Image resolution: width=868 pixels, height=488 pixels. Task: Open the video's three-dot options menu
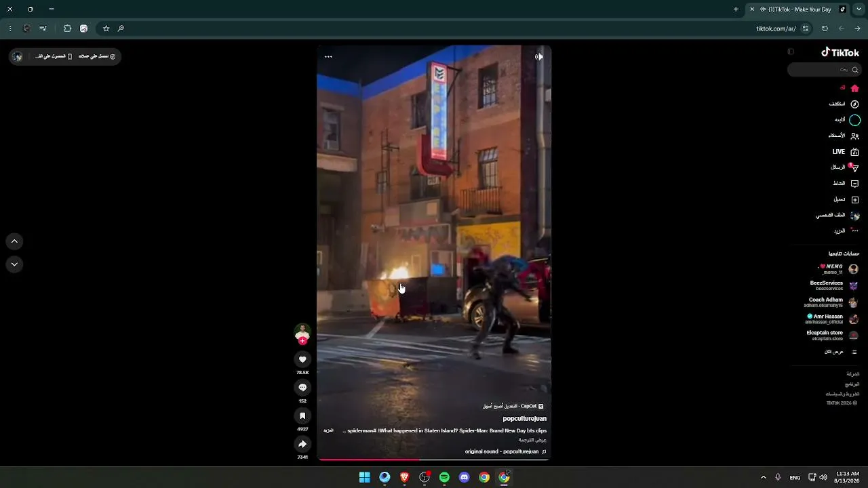pyautogui.click(x=328, y=57)
